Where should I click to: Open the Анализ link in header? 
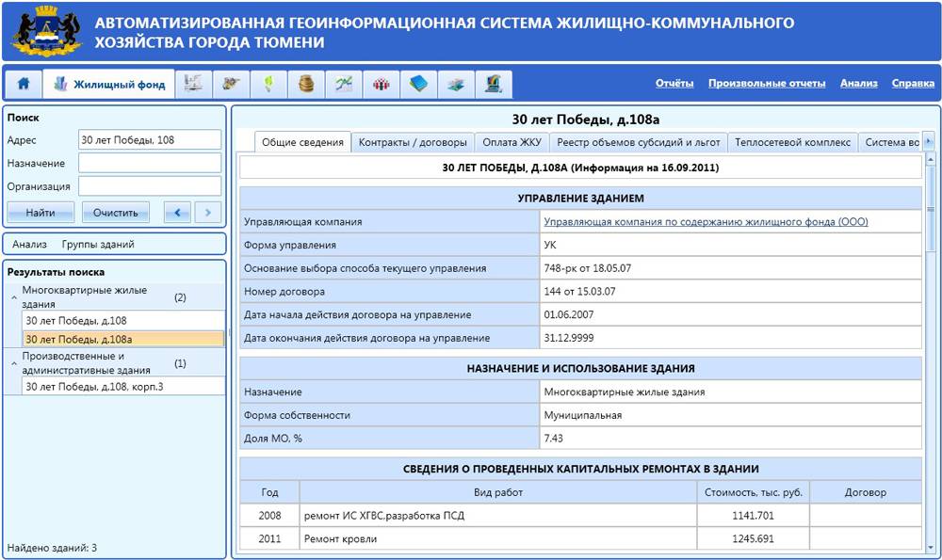tap(858, 84)
